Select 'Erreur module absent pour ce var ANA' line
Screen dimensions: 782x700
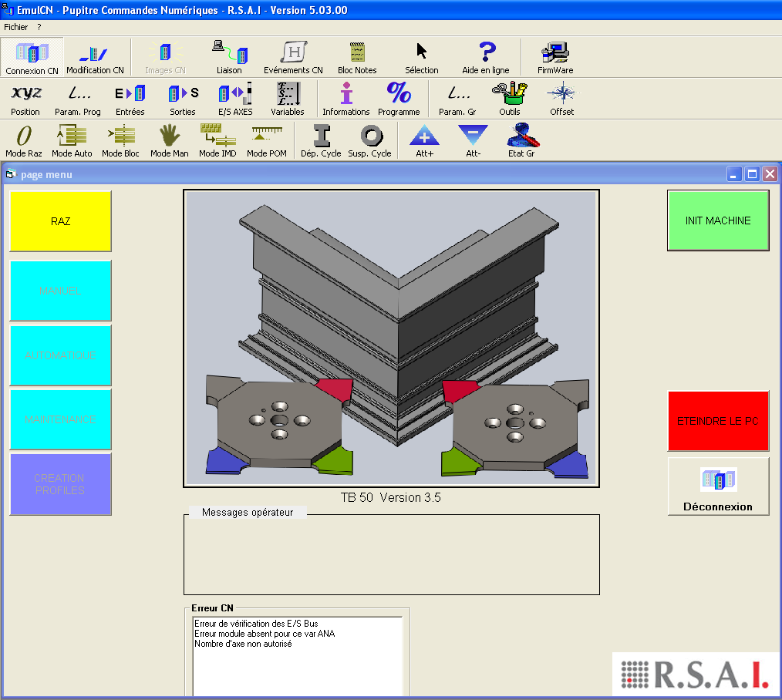tap(265, 634)
